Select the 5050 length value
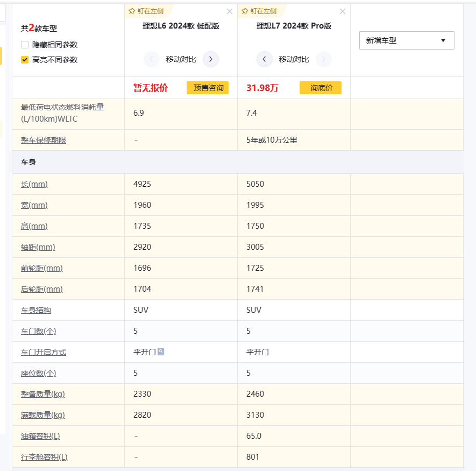476x471 pixels. click(x=255, y=184)
